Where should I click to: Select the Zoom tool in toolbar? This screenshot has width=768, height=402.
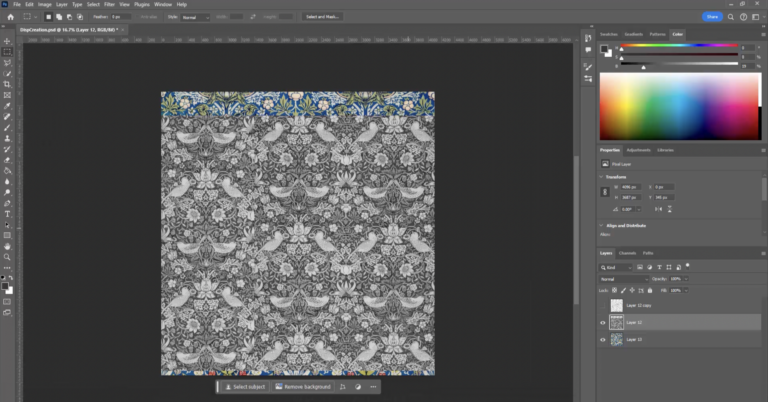(8, 257)
